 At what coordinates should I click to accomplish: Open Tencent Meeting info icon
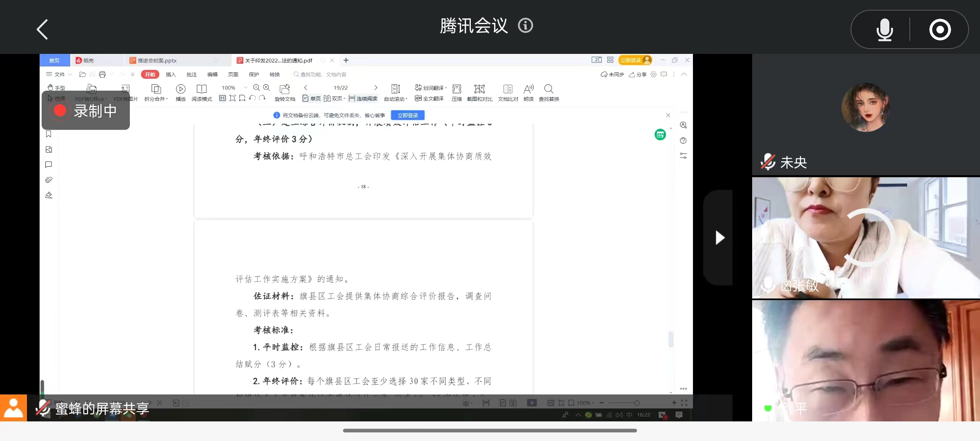[x=526, y=26]
